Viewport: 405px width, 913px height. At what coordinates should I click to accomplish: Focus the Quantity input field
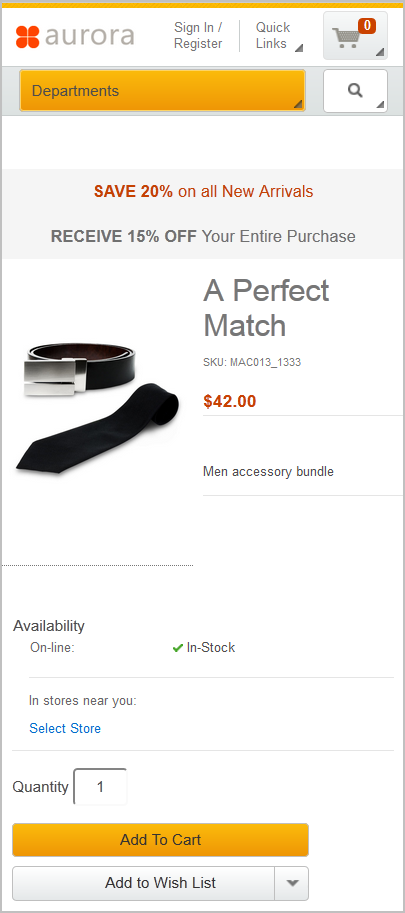pyautogui.click(x=100, y=787)
